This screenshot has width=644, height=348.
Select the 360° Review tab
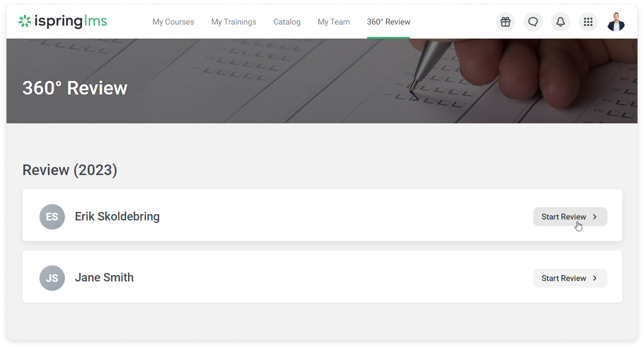point(388,22)
